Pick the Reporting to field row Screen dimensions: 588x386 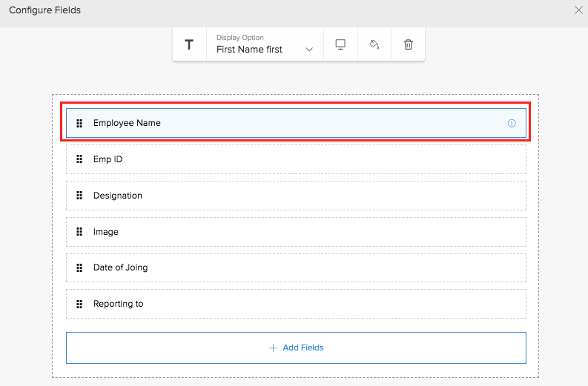pyautogui.click(x=297, y=304)
